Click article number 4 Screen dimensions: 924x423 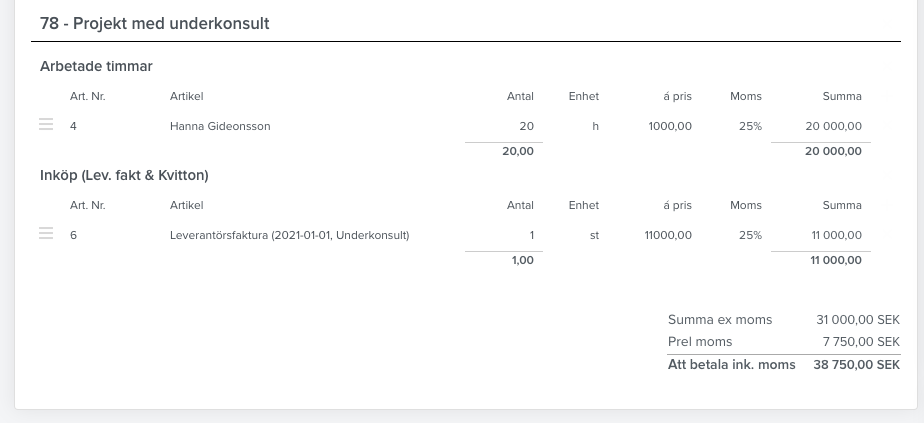click(73, 126)
